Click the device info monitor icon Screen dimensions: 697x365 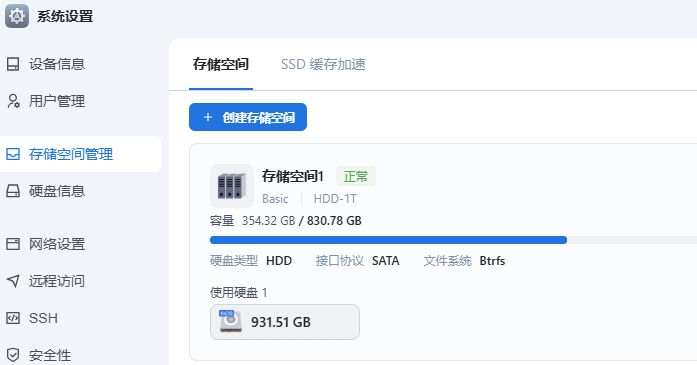(13, 64)
